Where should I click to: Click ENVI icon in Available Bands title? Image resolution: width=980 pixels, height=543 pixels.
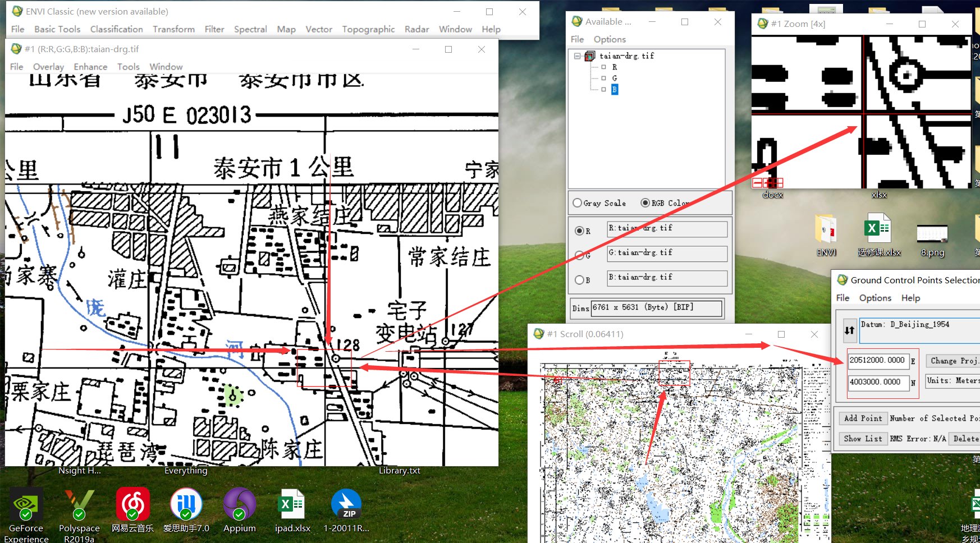(x=577, y=21)
